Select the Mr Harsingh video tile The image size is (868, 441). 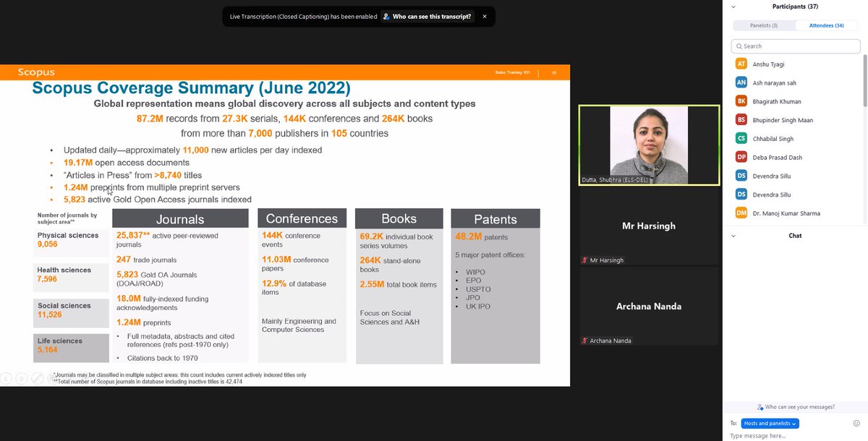[649, 227]
